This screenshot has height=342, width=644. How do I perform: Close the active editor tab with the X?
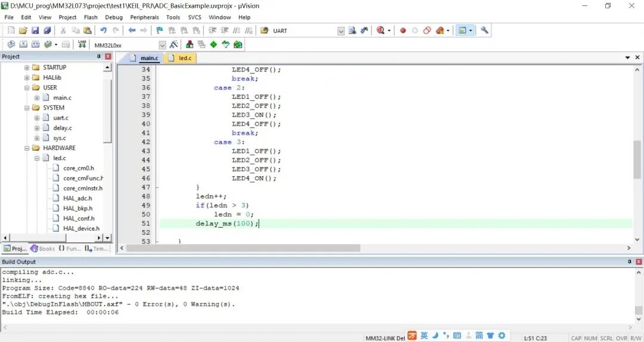[637, 57]
